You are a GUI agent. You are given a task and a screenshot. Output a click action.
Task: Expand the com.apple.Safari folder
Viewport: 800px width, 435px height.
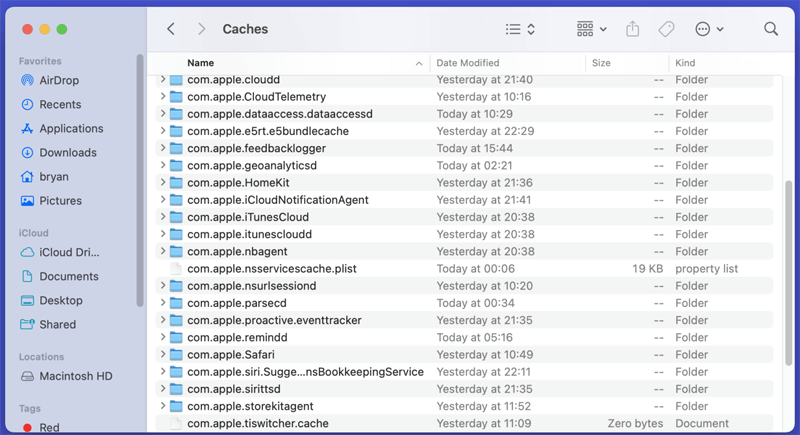coord(163,354)
